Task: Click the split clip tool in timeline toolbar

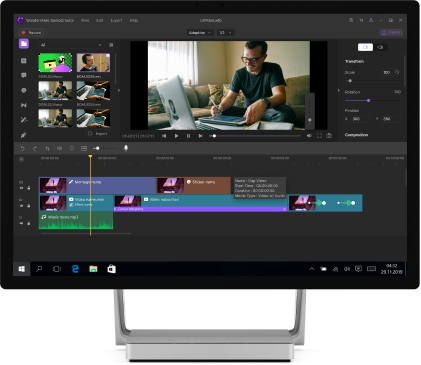Action: tap(59, 148)
